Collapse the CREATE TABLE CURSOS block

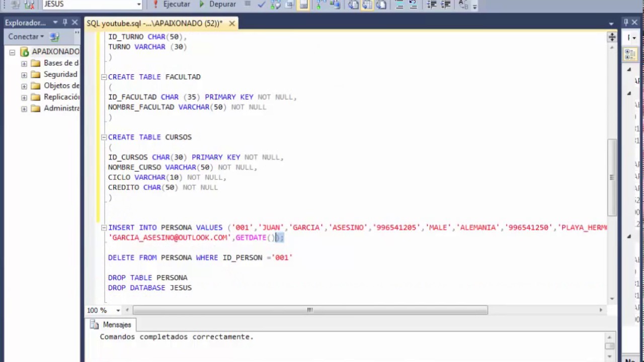104,137
